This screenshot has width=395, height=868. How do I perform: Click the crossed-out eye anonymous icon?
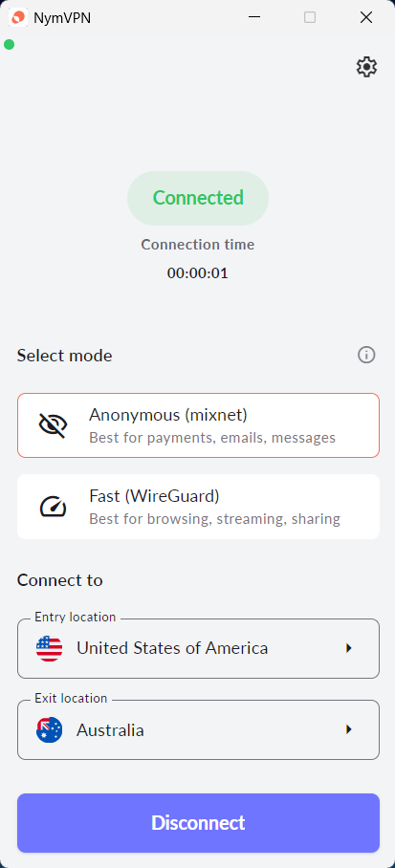[x=54, y=425]
